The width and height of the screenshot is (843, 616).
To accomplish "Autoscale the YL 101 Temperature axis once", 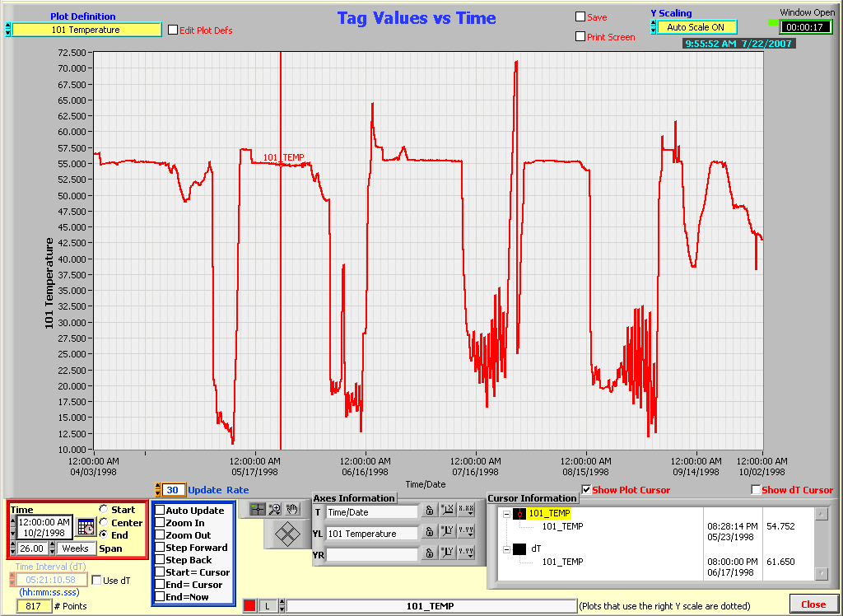I will [x=447, y=531].
